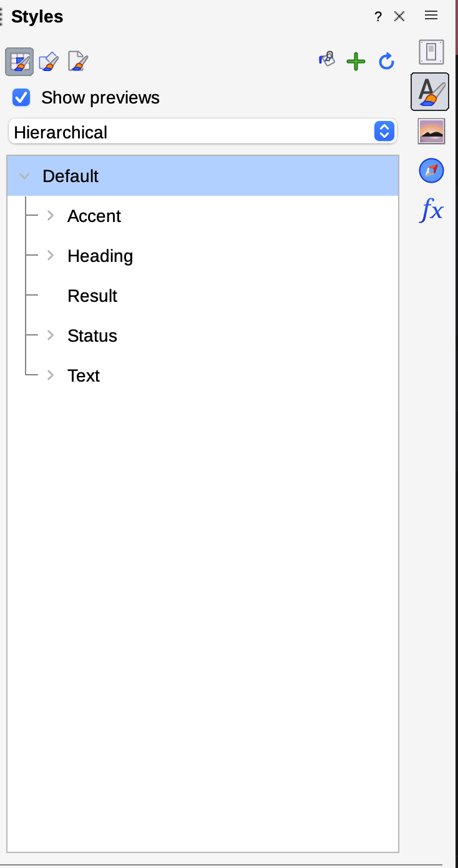Select the Result style

point(92,296)
